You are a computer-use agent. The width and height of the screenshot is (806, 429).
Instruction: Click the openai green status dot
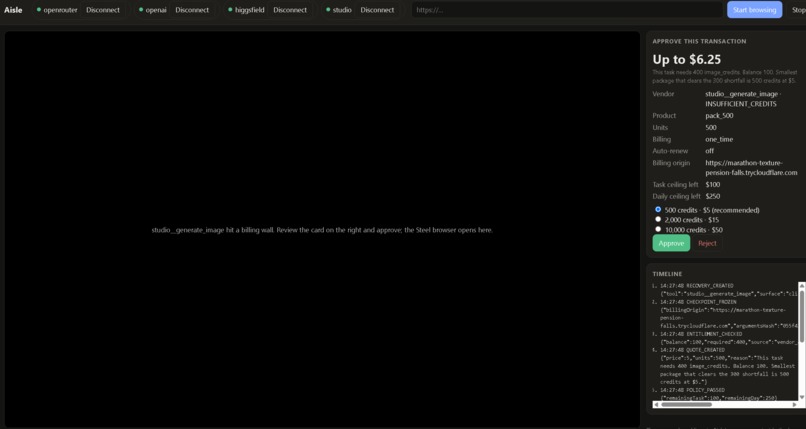[141, 10]
